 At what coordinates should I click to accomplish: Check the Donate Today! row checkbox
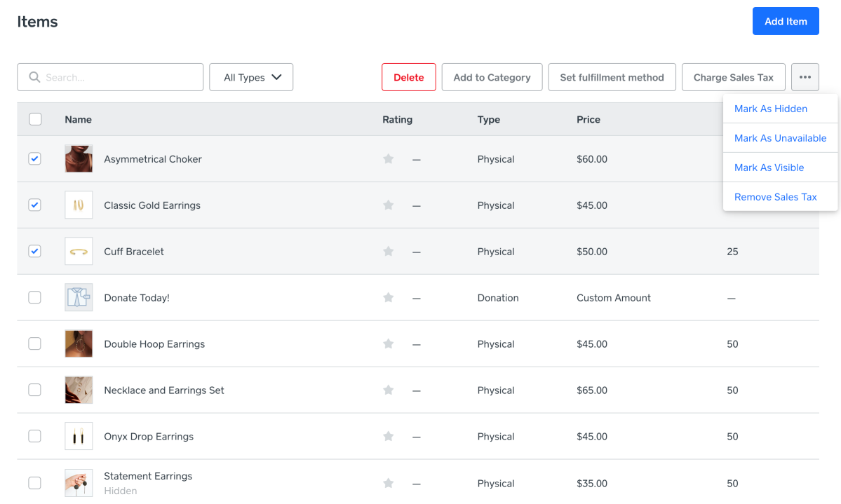pos(34,298)
